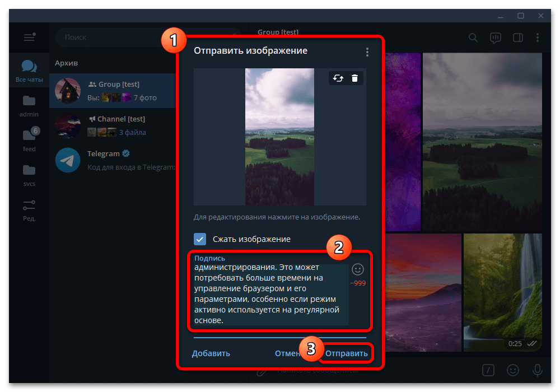Image resolution: width=560 pixels, height=392 pixels.
Task: Click the 'Добавить' button
Action: click(x=211, y=353)
